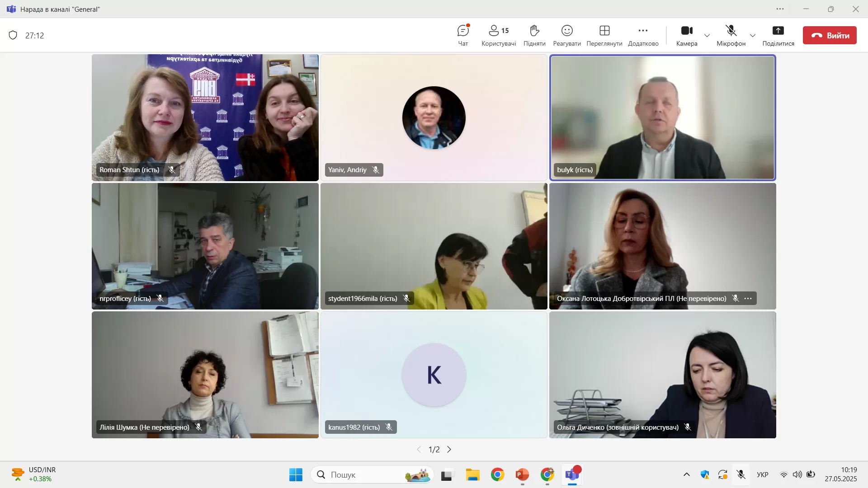
Task: Unmute using the Мікрофон toggle
Action: (x=731, y=31)
